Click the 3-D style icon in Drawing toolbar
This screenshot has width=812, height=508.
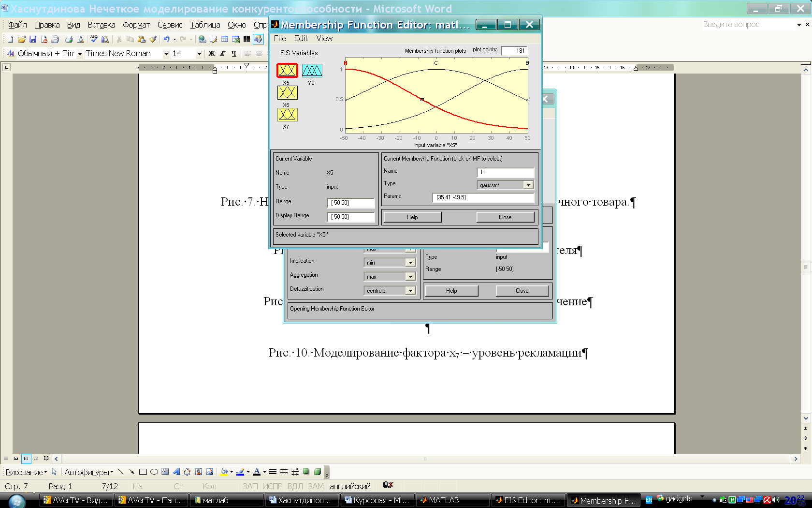[x=318, y=472]
